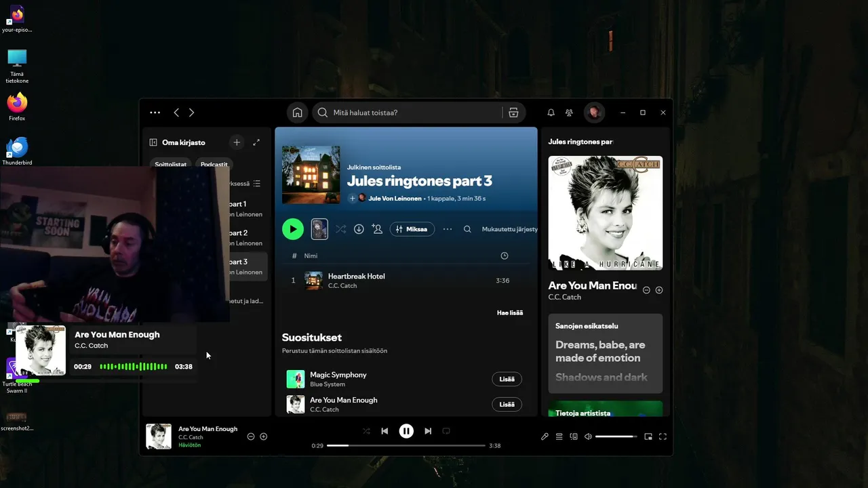
Task: Open the playlist preview thumbnail button
Action: [x=319, y=229]
